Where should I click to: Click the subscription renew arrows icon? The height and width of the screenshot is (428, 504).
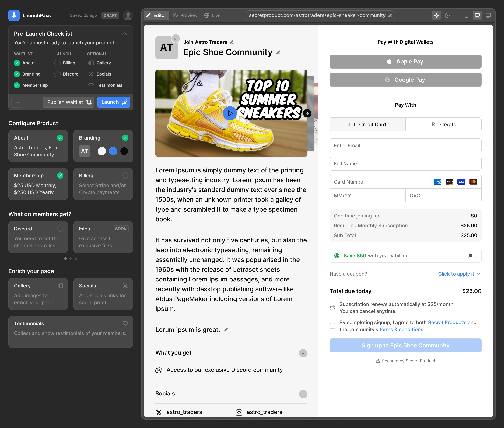(x=332, y=308)
